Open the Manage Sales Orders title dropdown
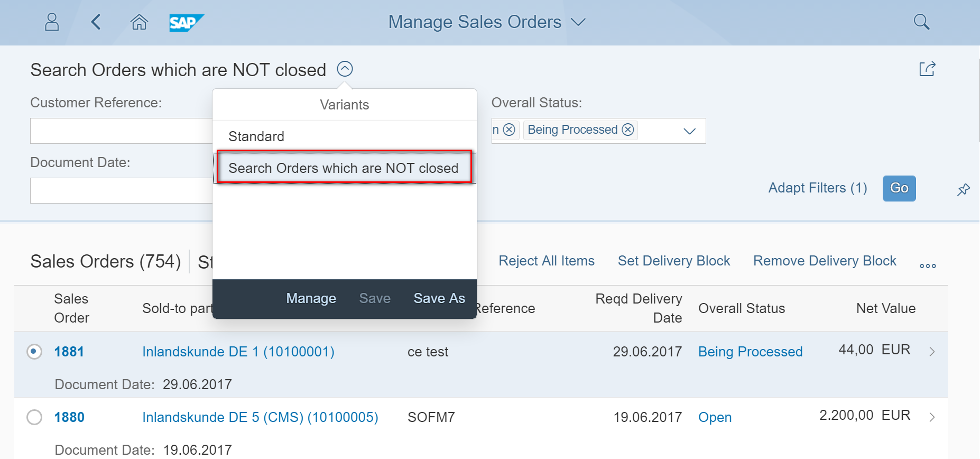 (578, 22)
